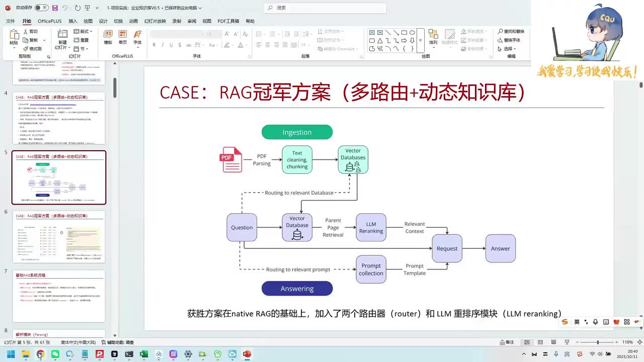Click the zoom level percentage in the status bar

point(627,342)
